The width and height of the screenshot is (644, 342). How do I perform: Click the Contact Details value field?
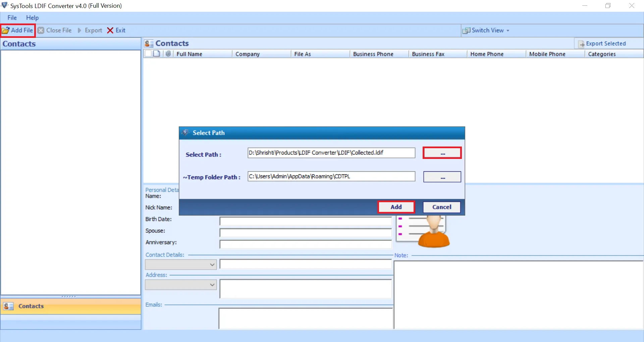(306, 264)
